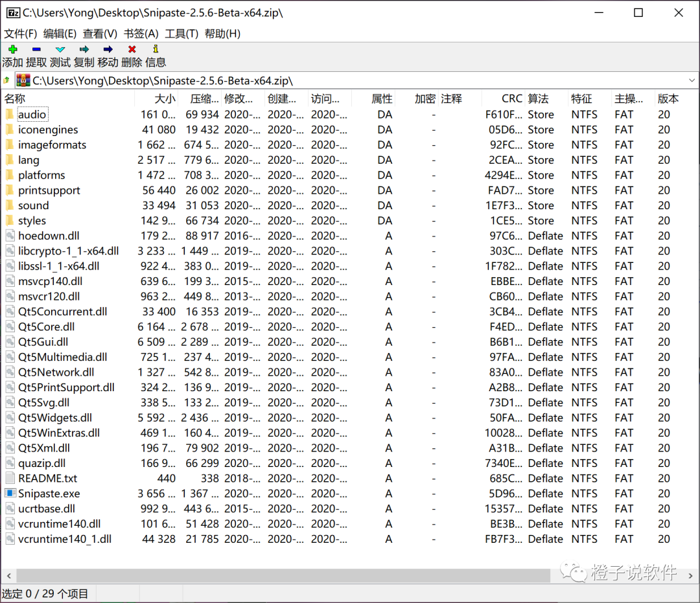
Task: Click the Info (信息) toolbar icon
Action: coord(156,49)
